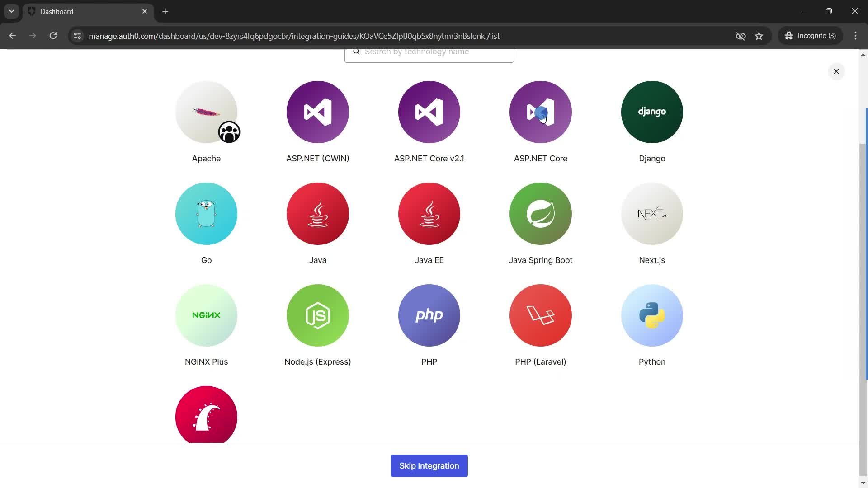
Task: Go back to the previous page
Action: [x=12, y=36]
